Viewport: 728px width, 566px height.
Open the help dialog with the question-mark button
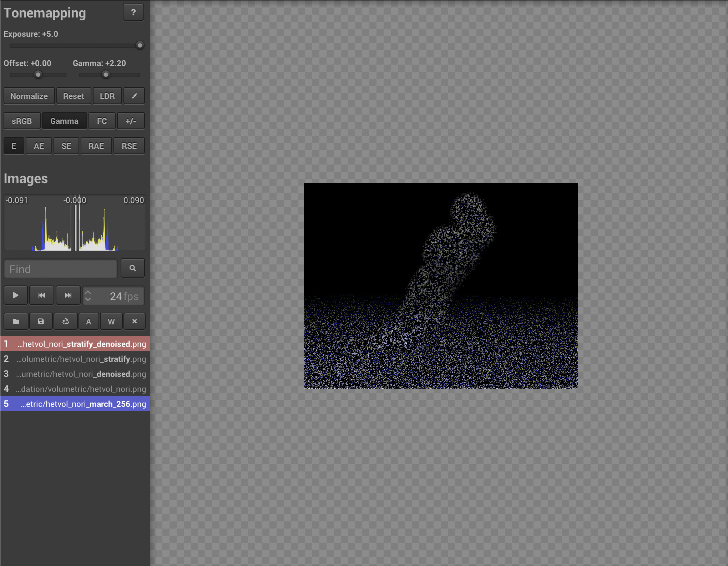pos(133,12)
